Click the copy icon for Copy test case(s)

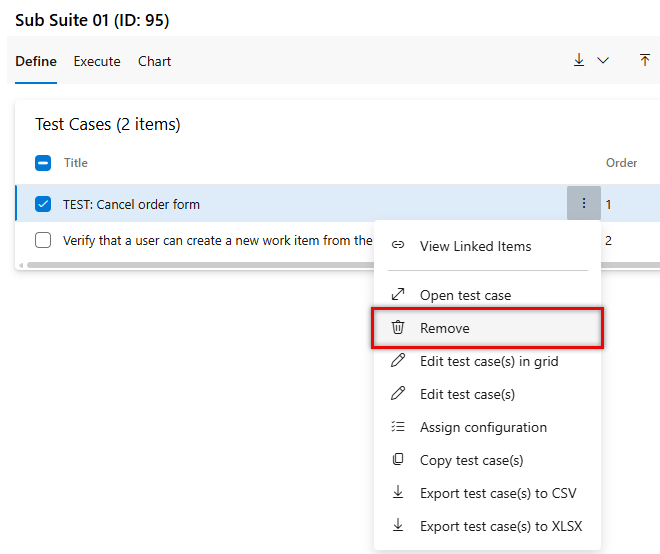[x=398, y=460]
